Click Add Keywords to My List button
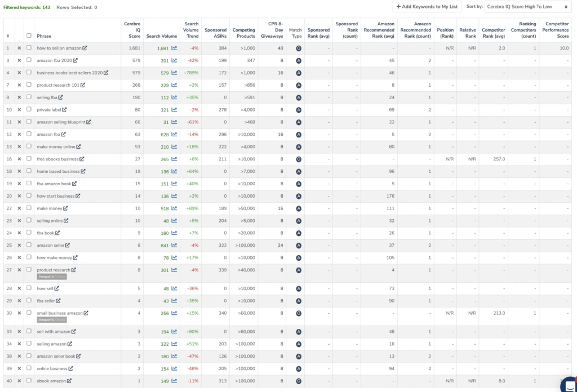Screen dimensions: 577x392 tap(427, 7)
